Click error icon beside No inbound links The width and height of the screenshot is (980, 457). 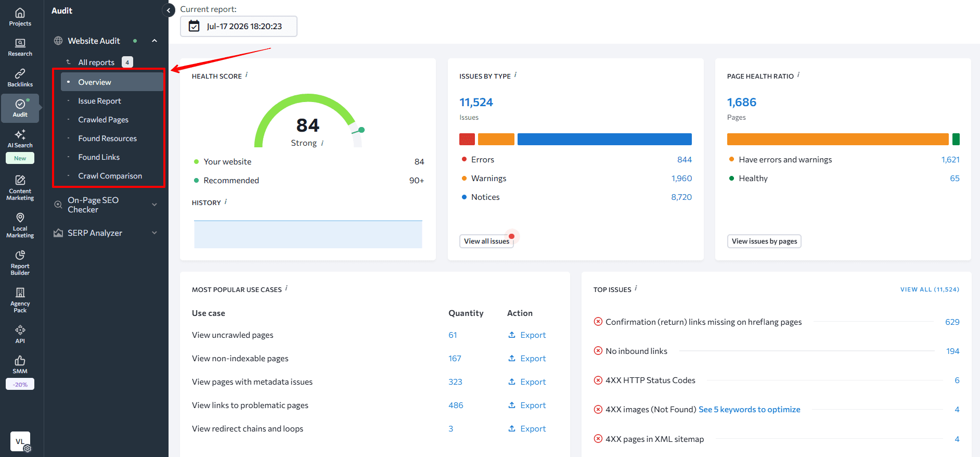tap(598, 351)
